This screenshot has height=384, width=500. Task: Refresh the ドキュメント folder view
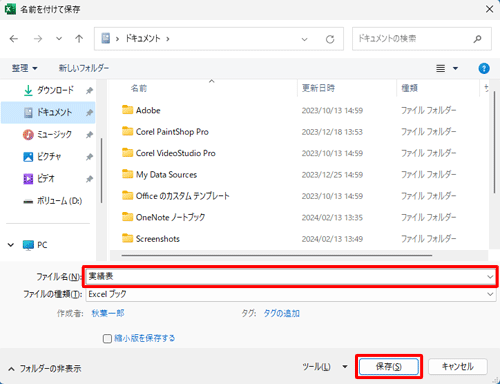[x=330, y=39]
